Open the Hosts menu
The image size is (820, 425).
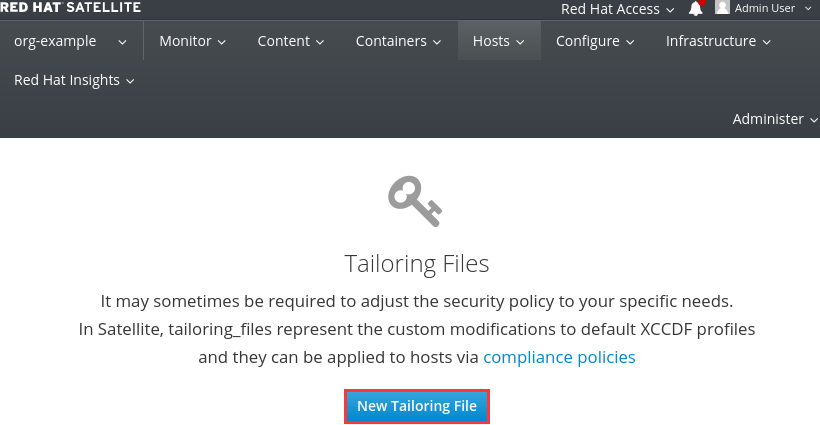pos(498,41)
